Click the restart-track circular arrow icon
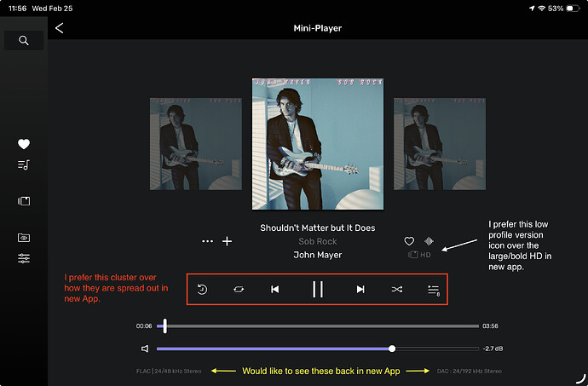588x386 pixels. click(202, 290)
